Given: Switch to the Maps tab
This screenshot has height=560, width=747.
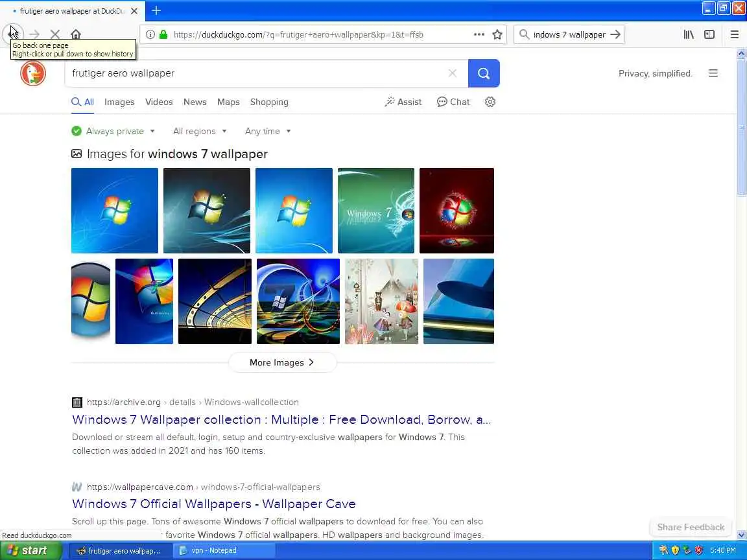Looking at the screenshot, I should (228, 102).
